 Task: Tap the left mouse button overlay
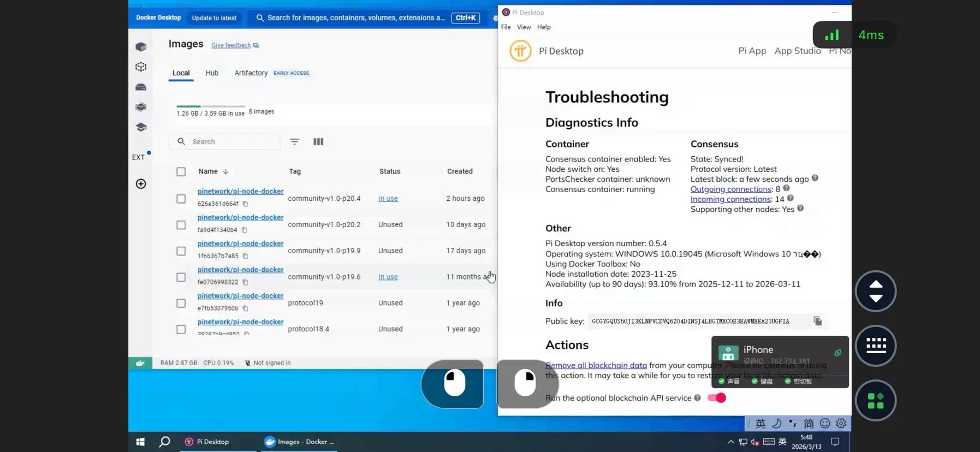[x=453, y=384]
